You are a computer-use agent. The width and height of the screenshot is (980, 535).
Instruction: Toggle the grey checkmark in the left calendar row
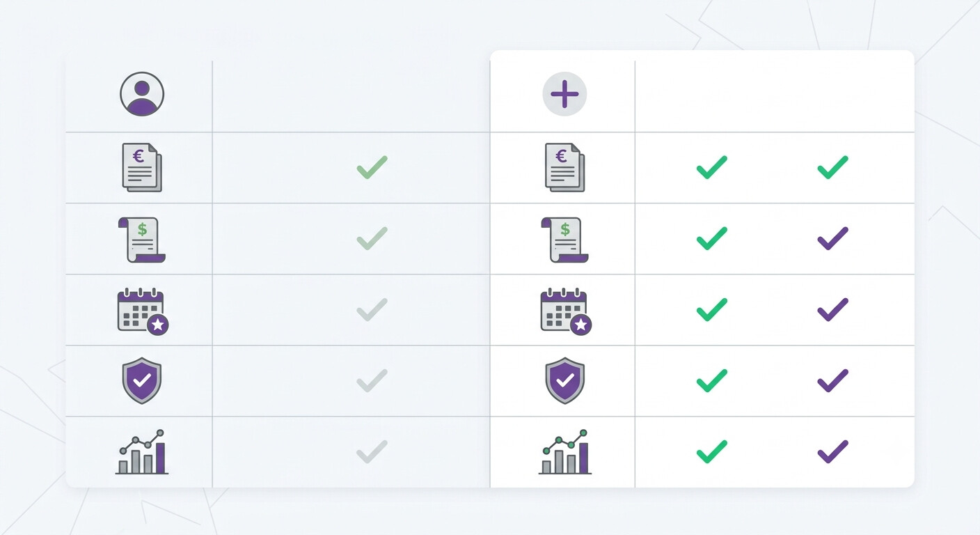coord(372,309)
